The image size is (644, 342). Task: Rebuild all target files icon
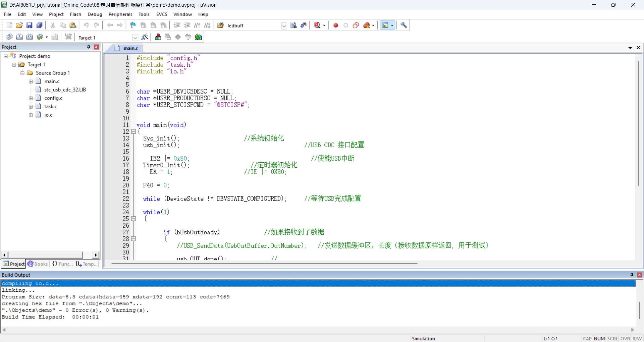click(x=30, y=37)
